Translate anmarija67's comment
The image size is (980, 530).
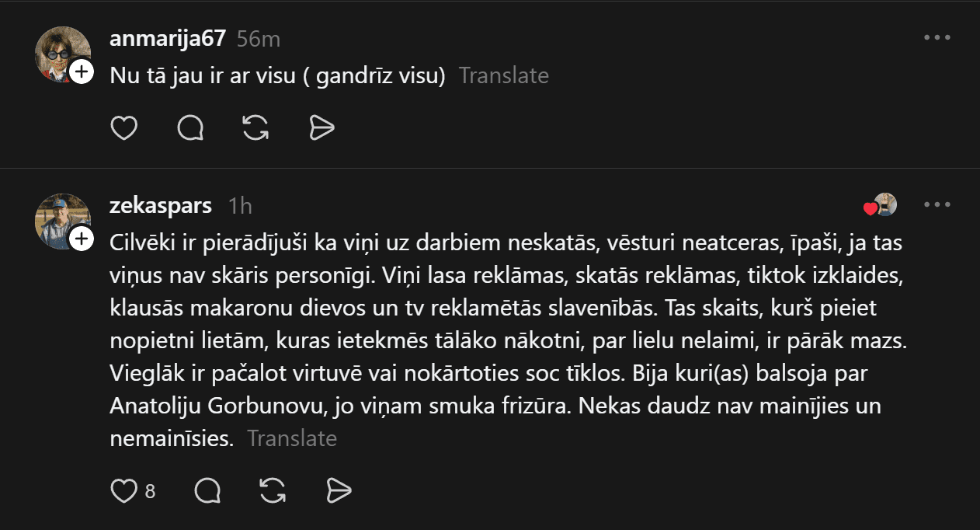pyautogui.click(x=503, y=75)
